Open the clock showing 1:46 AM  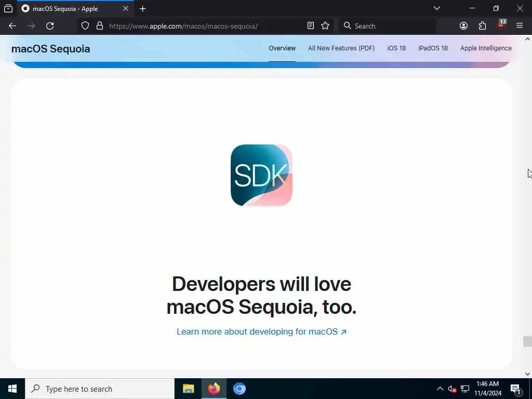point(487,389)
